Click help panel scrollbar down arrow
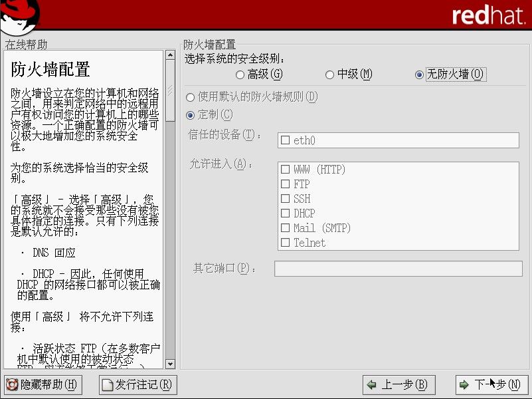Viewport: 532px width, 399px height. click(170, 364)
